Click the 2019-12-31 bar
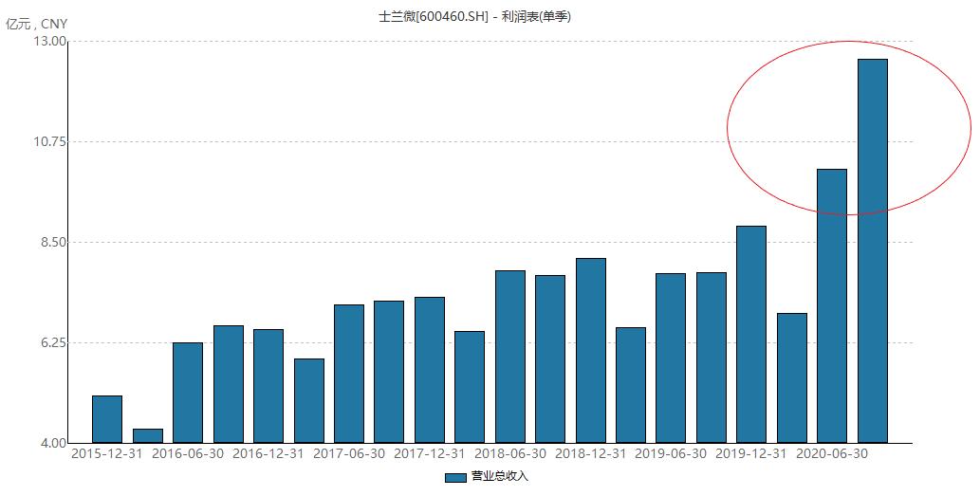The height and width of the screenshot is (496, 980). point(751,335)
